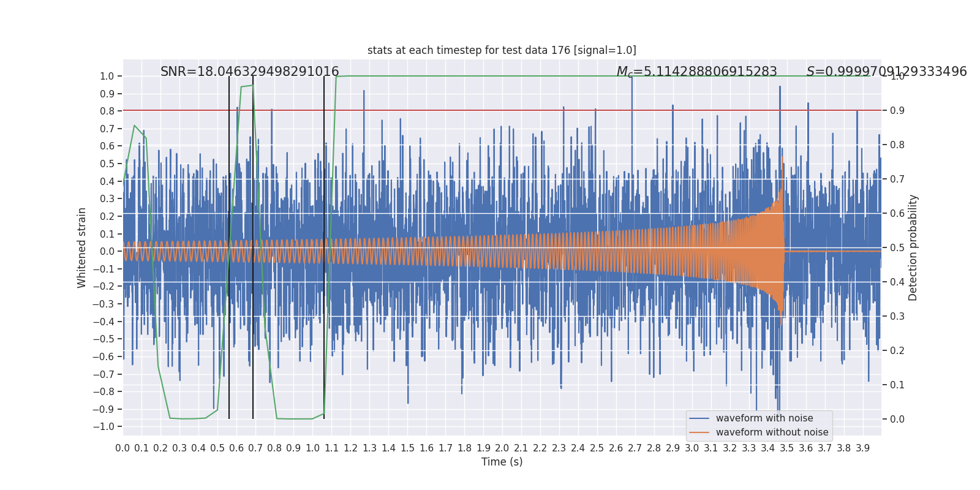Click the 0.7 tick on the detection probability axis
Viewport: 980px width, 490px height.
[897, 179]
